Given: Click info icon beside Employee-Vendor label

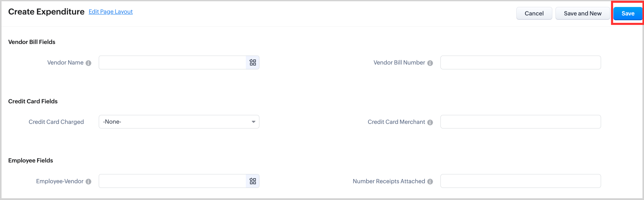Looking at the screenshot, I should click(x=88, y=182).
